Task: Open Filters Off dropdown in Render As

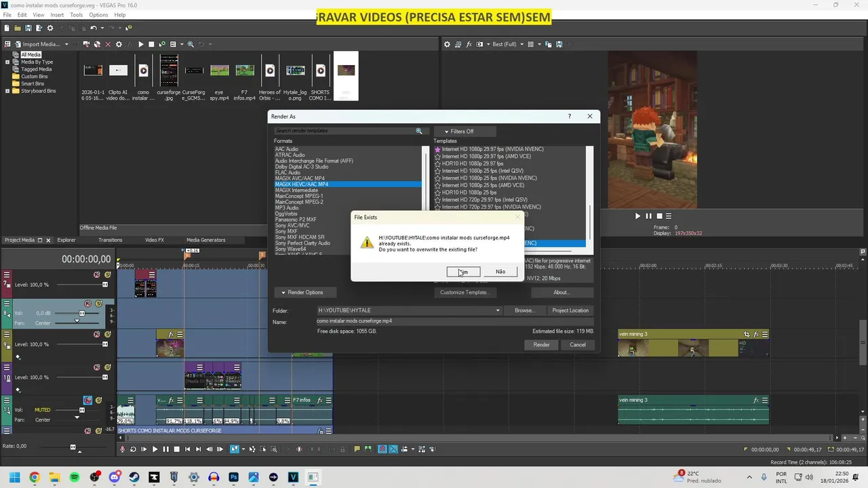Action: [x=465, y=131]
